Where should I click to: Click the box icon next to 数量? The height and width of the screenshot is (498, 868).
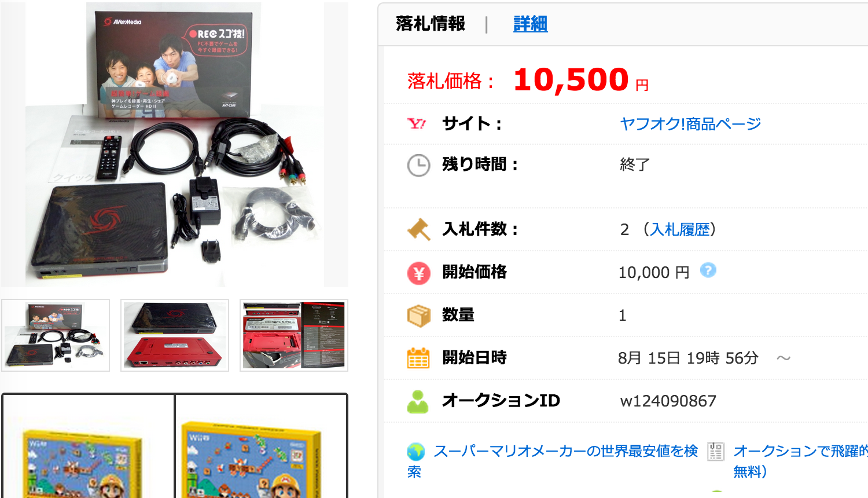click(419, 316)
